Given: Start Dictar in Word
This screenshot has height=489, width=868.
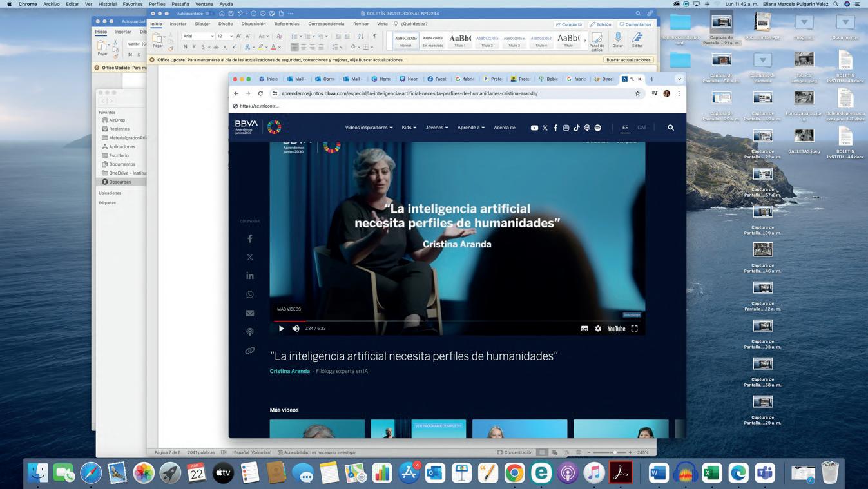Looking at the screenshot, I should (x=618, y=41).
